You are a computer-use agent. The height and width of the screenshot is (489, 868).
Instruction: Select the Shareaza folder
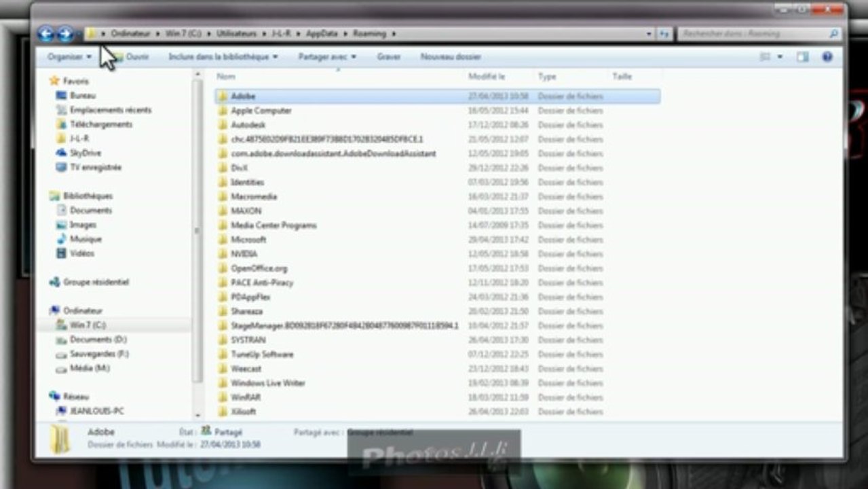click(246, 311)
